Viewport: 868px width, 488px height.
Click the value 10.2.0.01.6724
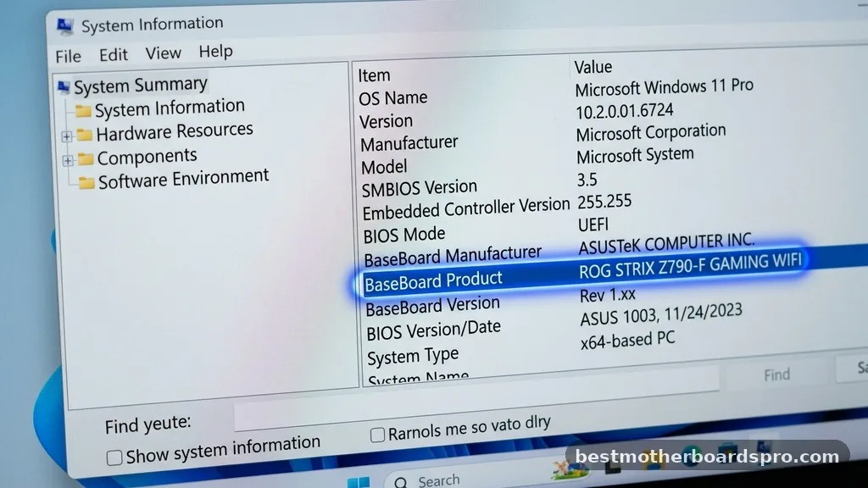(x=625, y=111)
